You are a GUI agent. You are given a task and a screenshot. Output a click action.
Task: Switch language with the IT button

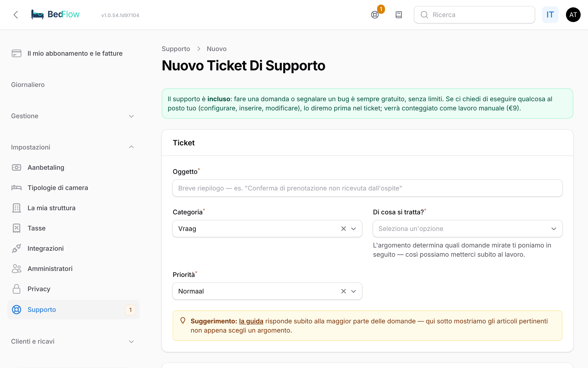(550, 15)
